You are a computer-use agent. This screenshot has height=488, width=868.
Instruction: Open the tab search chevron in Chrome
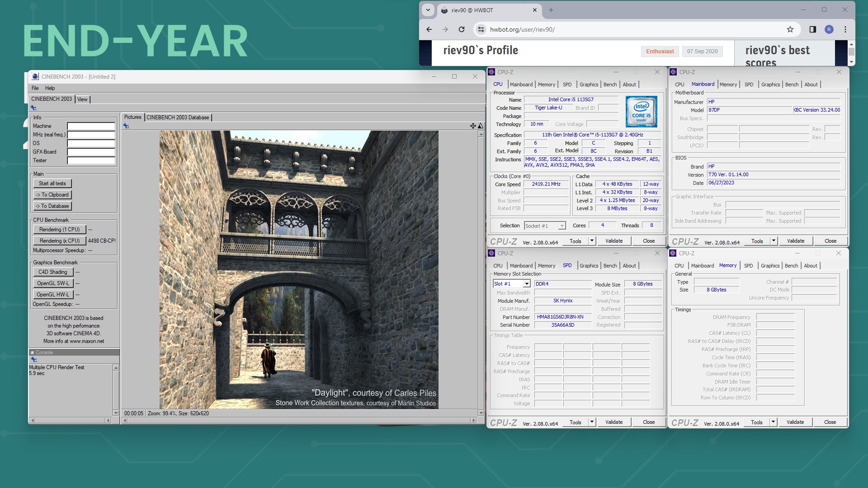[x=428, y=10]
